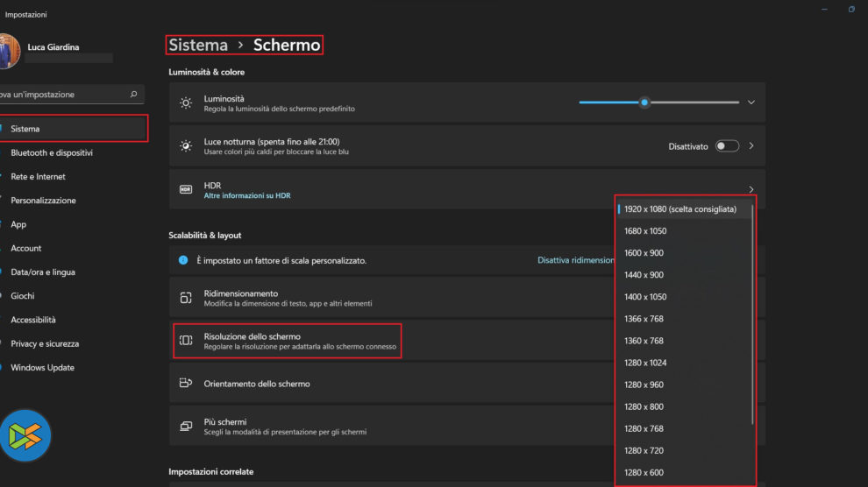Viewport: 868px width, 487px height.
Task: Toggle the Luce notturna switch
Action: (727, 146)
